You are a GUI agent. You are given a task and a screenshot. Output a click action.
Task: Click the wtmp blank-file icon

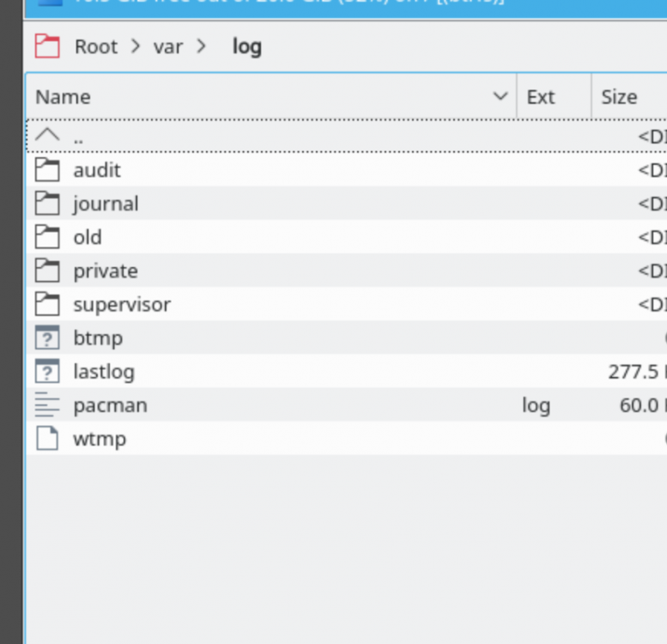(47, 439)
